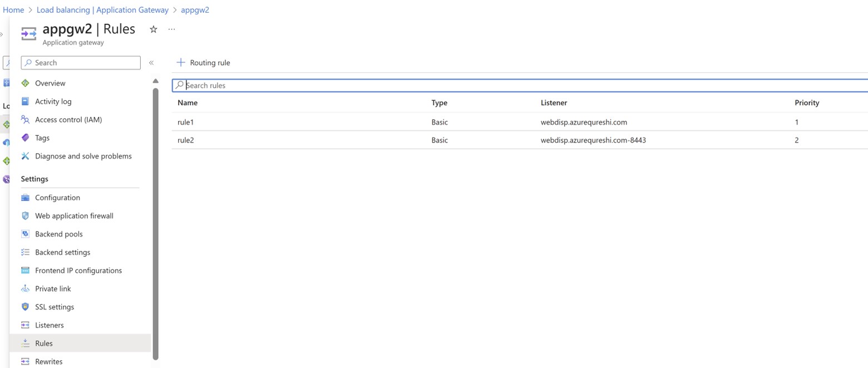Click listener webdisp.azurequreshi.com for rule1
The image size is (868, 368).
(584, 122)
